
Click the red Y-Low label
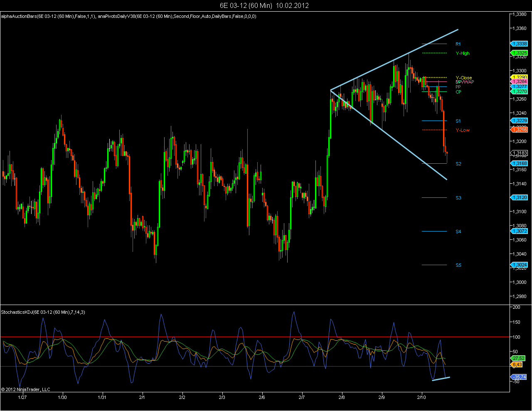pyautogui.click(x=463, y=130)
